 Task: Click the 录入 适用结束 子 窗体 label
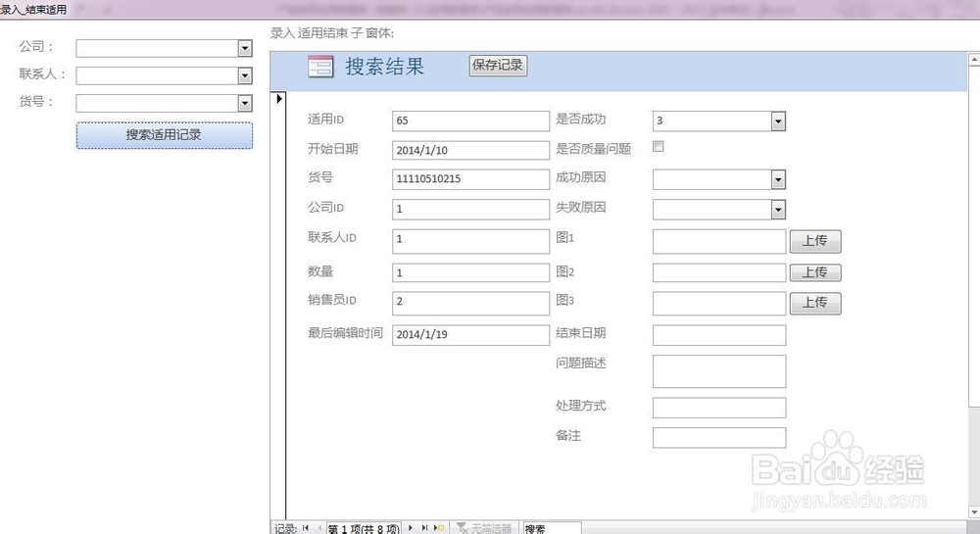(332, 33)
